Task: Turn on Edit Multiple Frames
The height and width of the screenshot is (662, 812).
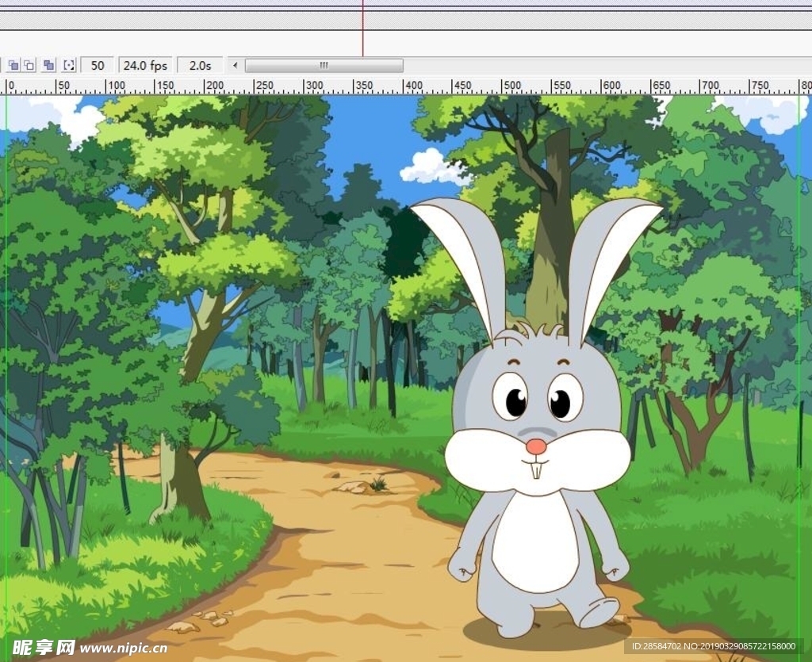Action: click(x=49, y=65)
